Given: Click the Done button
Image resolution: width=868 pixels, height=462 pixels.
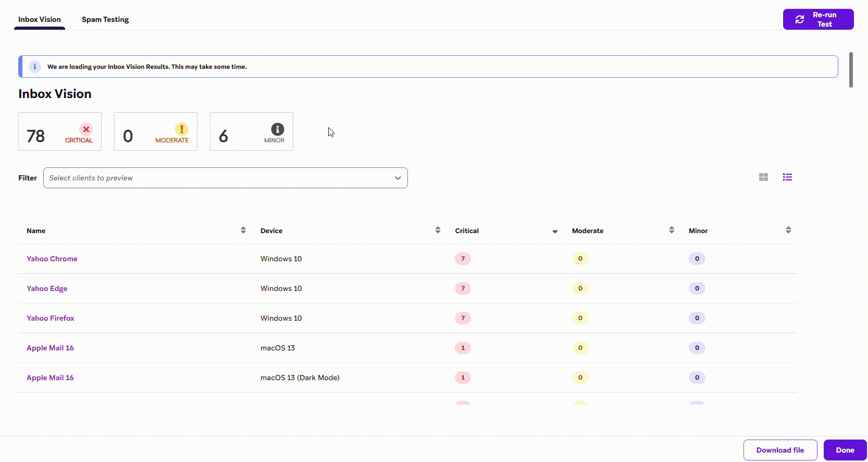Looking at the screenshot, I should pos(845,450).
